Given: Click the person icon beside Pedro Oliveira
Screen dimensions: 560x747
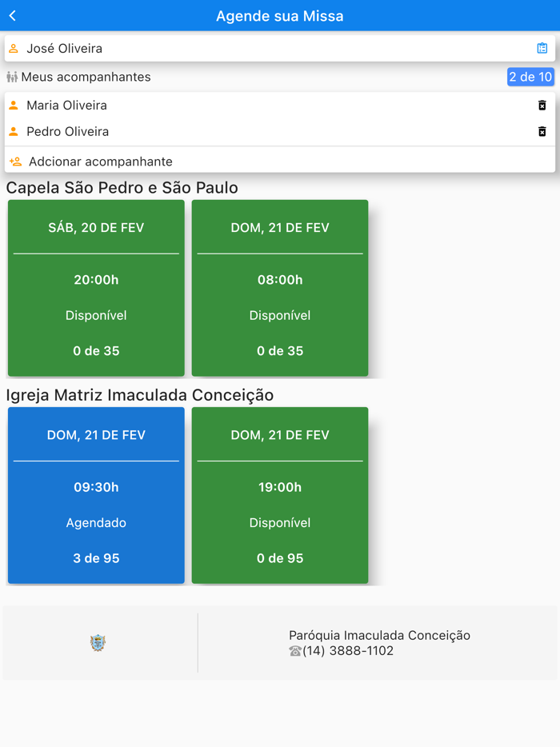Looking at the screenshot, I should coord(14,132).
